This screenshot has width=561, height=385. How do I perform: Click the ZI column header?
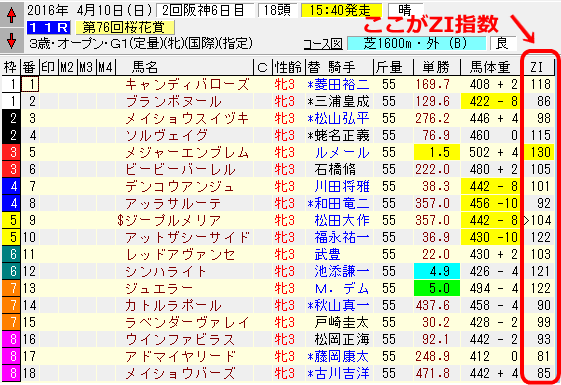click(x=537, y=67)
